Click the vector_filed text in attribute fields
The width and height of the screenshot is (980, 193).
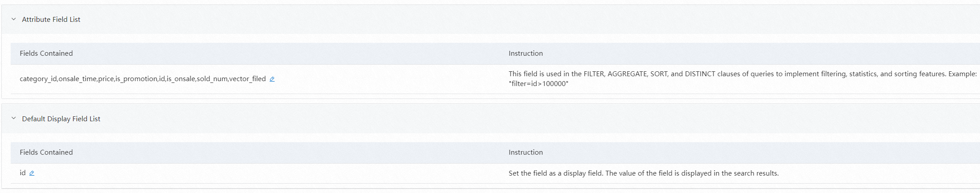pyautogui.click(x=247, y=79)
